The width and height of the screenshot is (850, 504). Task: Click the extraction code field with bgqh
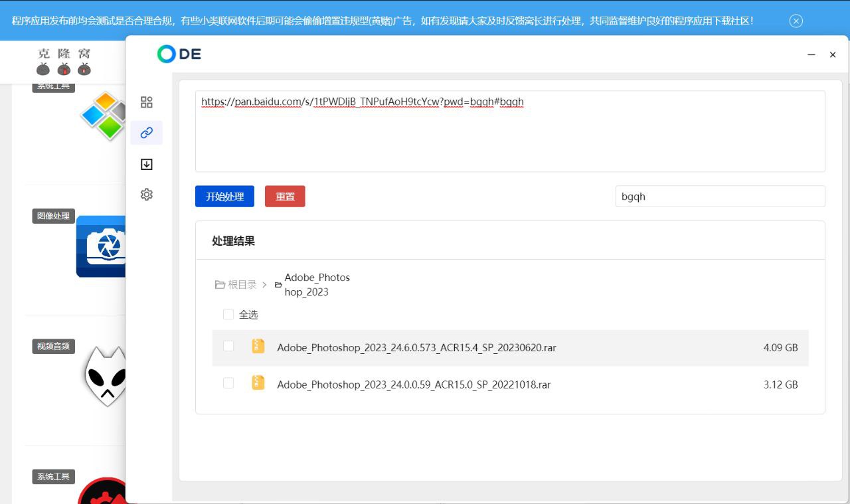click(x=720, y=197)
